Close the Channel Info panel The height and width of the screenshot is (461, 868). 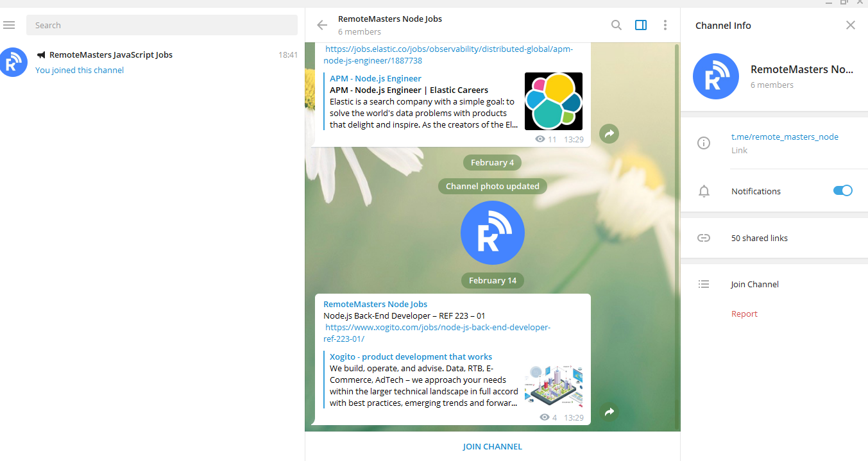[x=851, y=25]
